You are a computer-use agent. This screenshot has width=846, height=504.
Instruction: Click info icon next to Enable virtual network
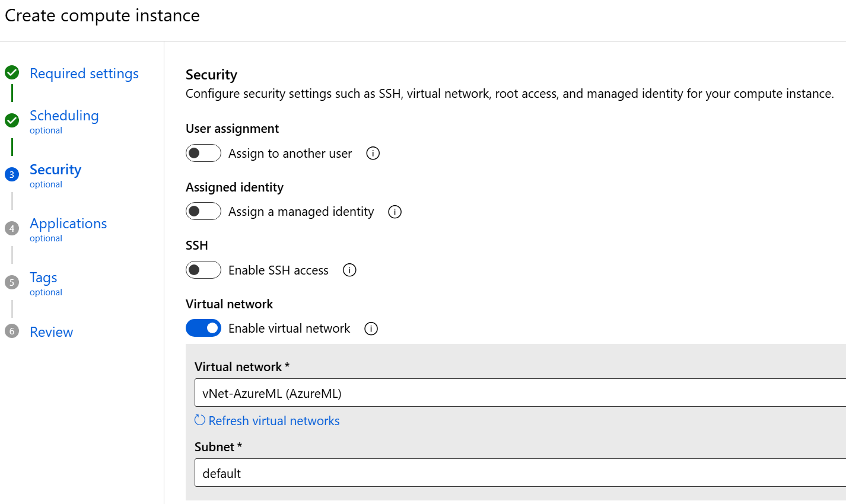[371, 328]
